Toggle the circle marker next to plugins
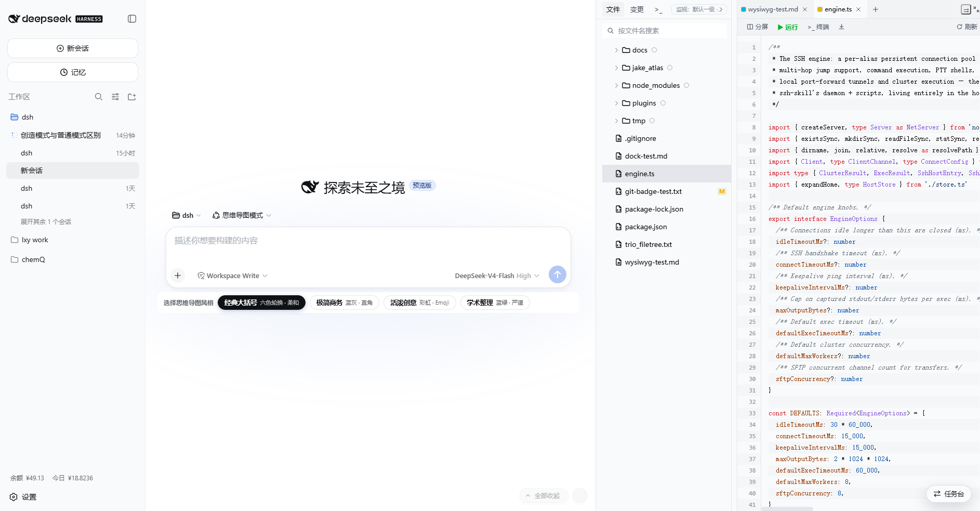The image size is (980, 511). pyautogui.click(x=663, y=103)
